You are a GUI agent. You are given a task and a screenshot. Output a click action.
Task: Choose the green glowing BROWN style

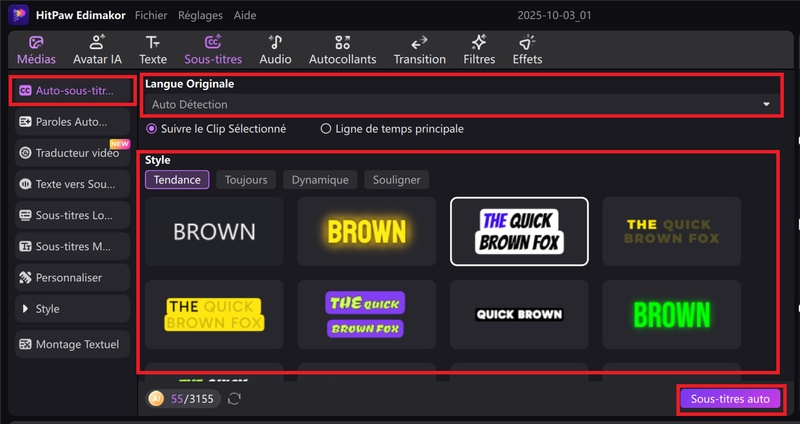pos(671,314)
